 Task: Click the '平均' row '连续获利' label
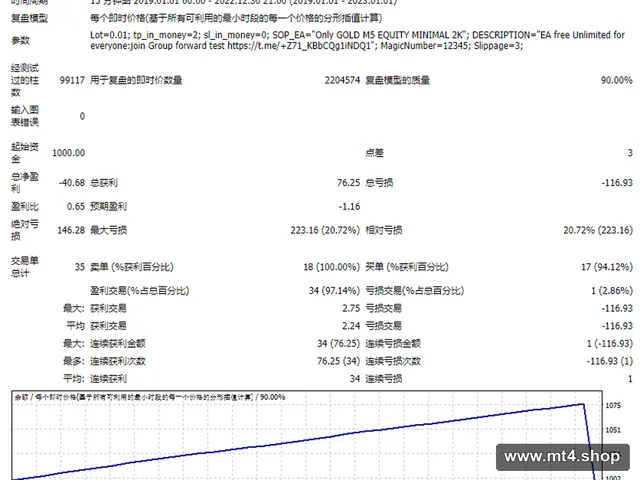[x=108, y=379]
